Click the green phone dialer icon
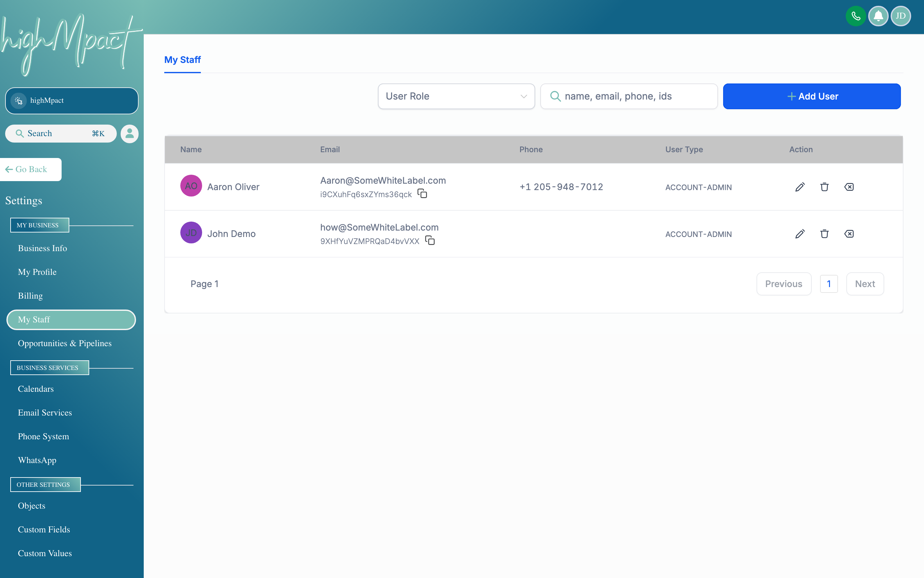924x578 pixels. click(856, 16)
